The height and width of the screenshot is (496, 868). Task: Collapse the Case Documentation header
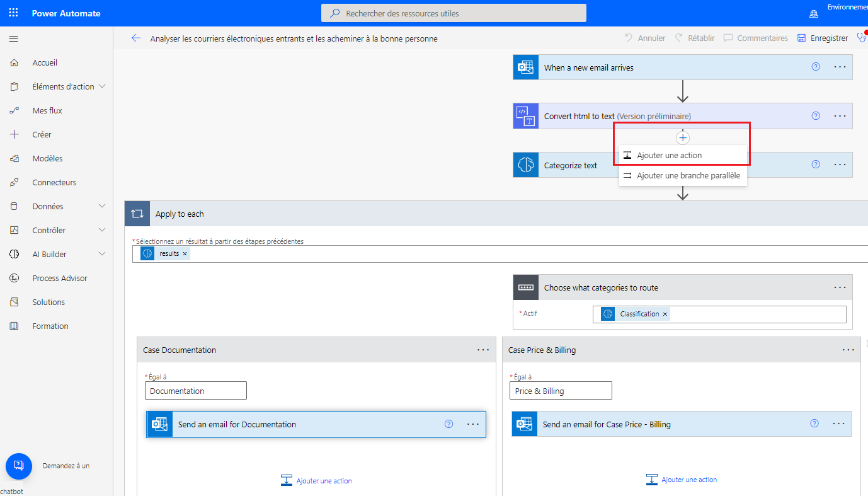(x=317, y=350)
